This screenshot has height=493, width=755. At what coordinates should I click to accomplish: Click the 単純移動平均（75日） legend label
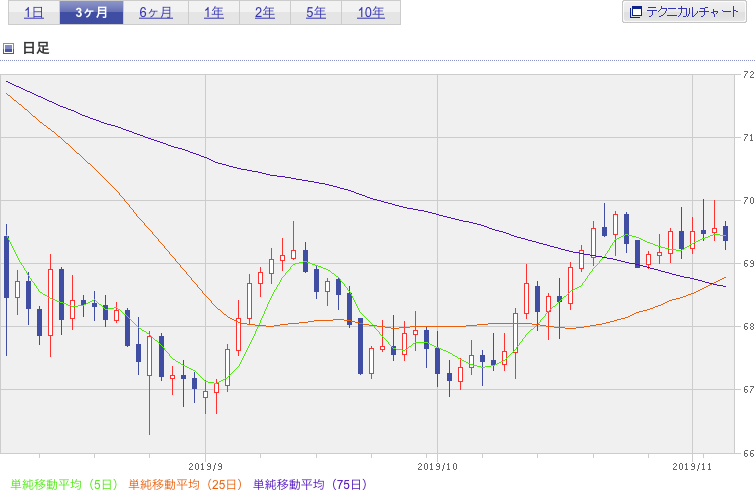tap(311, 484)
